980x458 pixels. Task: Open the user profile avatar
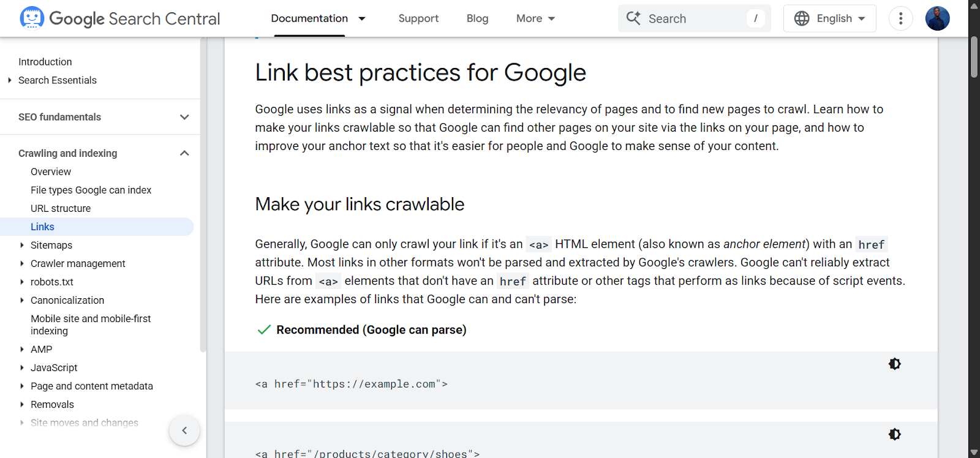[x=937, y=18]
